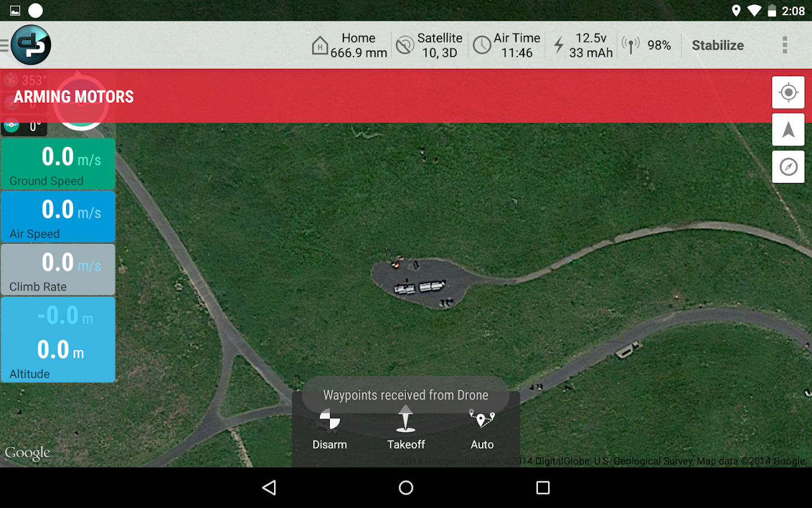Open the overflow menu with three dots

(784, 45)
